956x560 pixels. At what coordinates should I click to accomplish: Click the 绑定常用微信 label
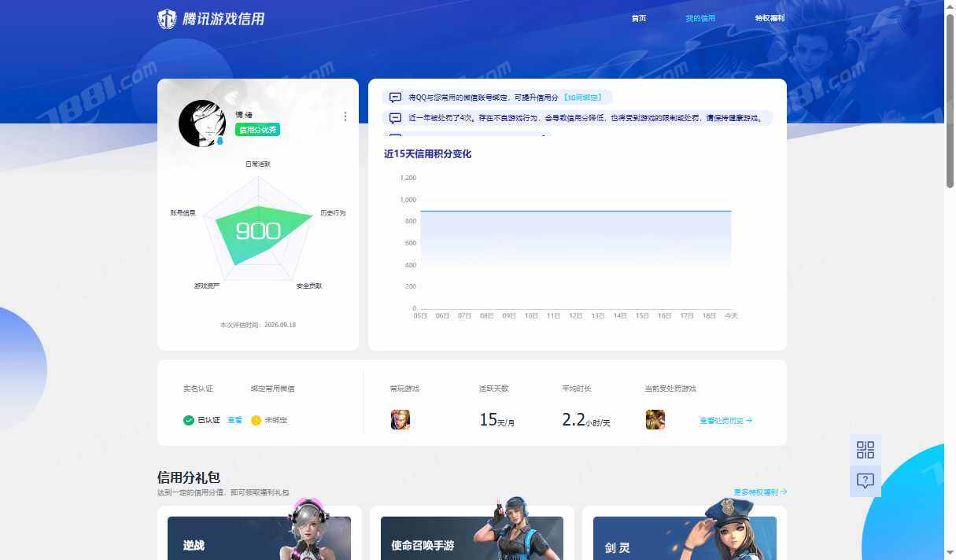tap(273, 389)
